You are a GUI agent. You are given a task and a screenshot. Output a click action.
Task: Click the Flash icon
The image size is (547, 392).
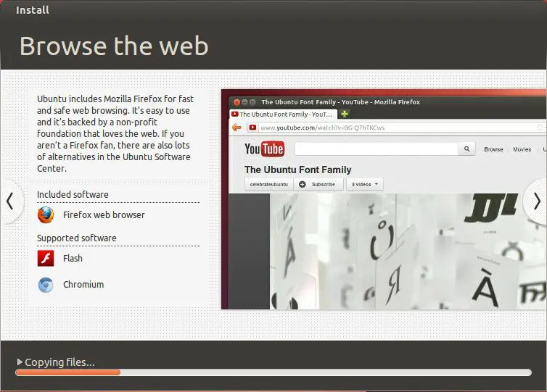point(46,258)
